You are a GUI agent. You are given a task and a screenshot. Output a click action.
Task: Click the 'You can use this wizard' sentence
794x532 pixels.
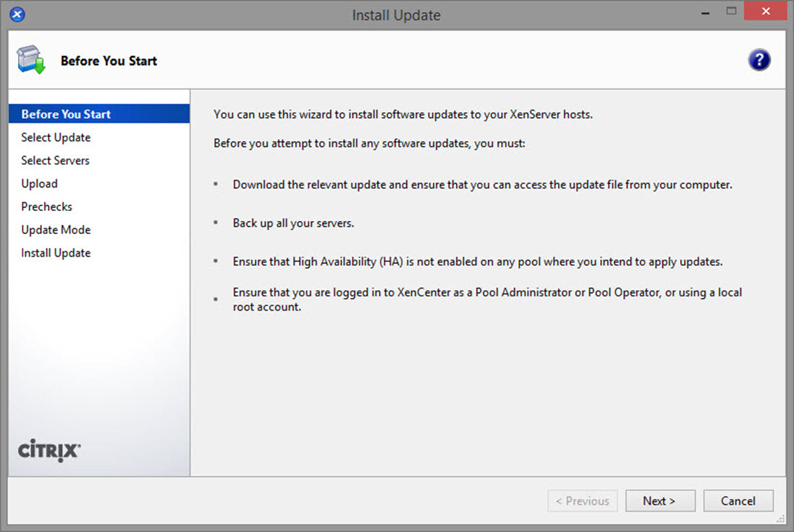tap(403, 114)
